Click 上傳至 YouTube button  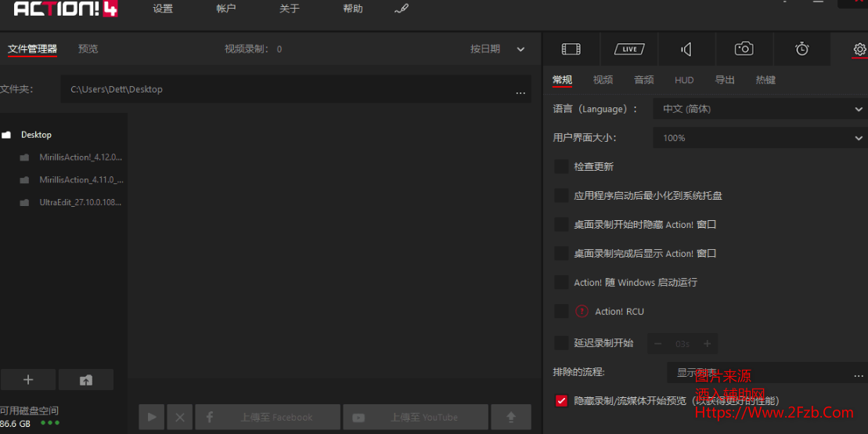pos(416,418)
